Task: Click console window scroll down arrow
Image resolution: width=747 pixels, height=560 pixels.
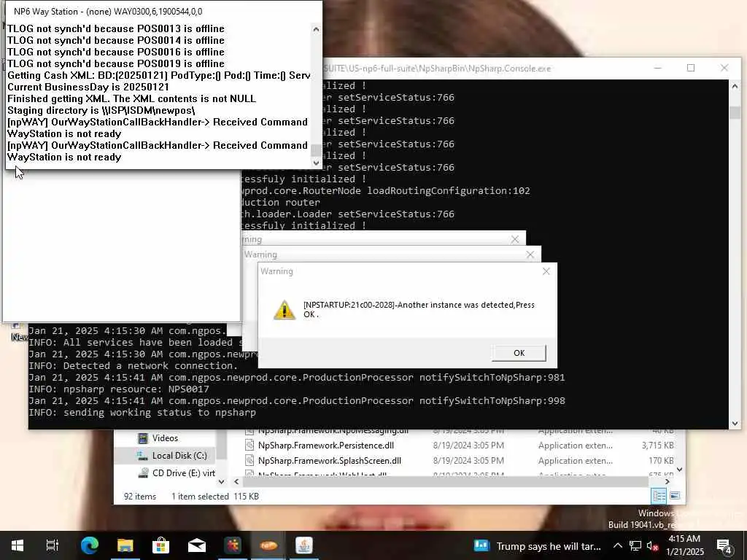Action: coord(735,424)
